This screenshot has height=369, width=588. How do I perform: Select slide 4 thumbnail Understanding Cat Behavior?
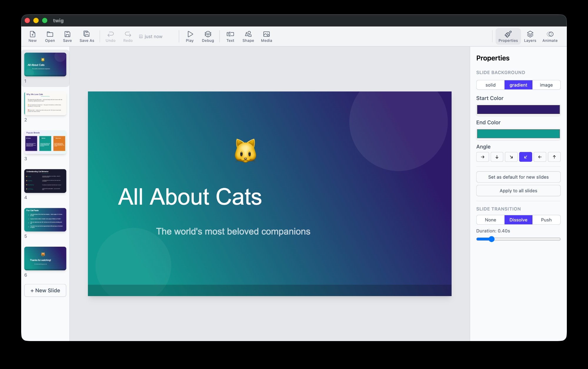(45, 181)
